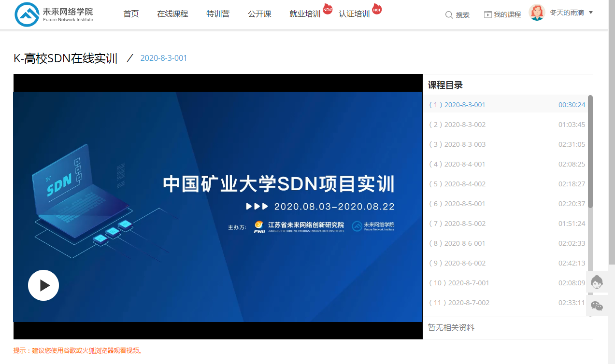Select lesson (3) 2020-8-3-003

(505, 144)
